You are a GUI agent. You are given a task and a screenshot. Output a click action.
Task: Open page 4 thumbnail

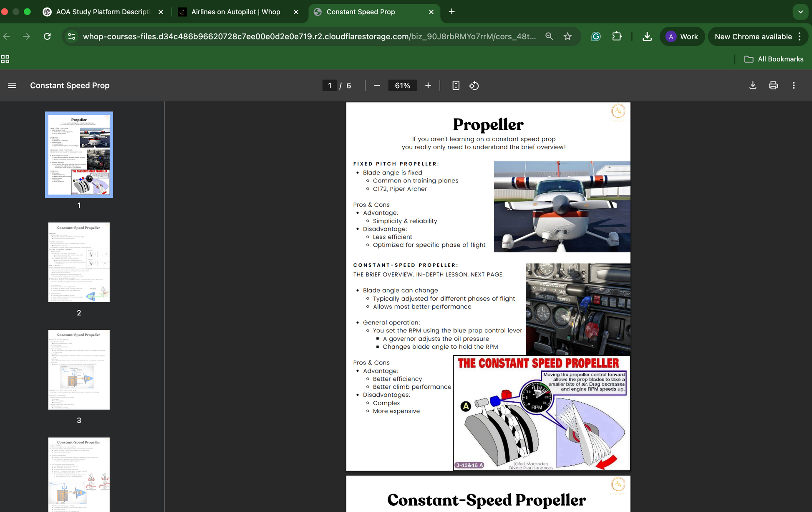click(x=79, y=475)
